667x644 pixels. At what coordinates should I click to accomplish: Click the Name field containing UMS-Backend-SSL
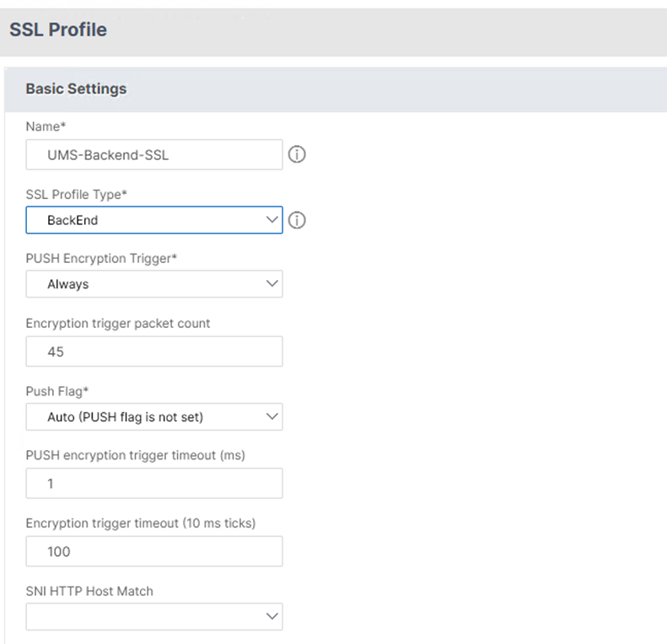(153, 155)
